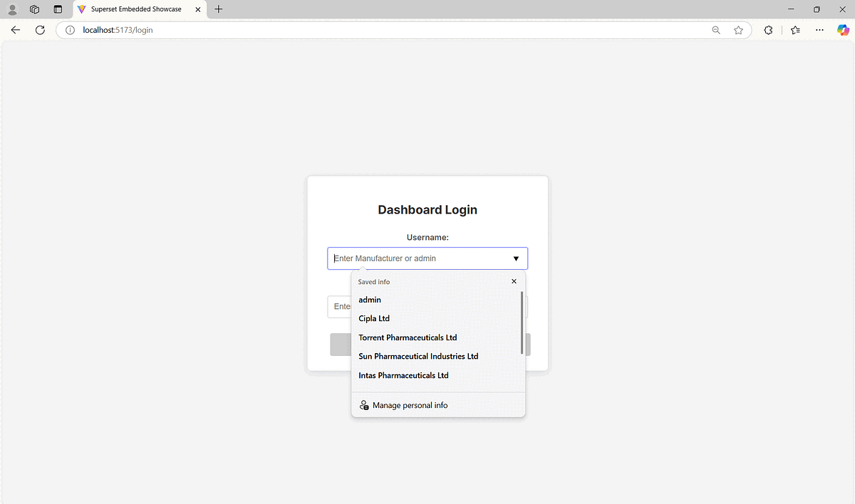Select "Torrent Pharmaceuticals Ltd" suggestion
855x504 pixels.
point(408,337)
